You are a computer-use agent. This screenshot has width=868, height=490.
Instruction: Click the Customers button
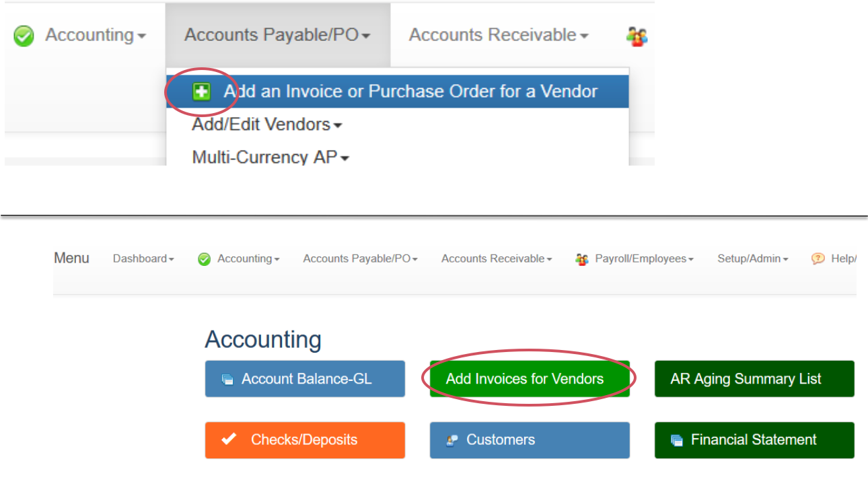click(530, 440)
